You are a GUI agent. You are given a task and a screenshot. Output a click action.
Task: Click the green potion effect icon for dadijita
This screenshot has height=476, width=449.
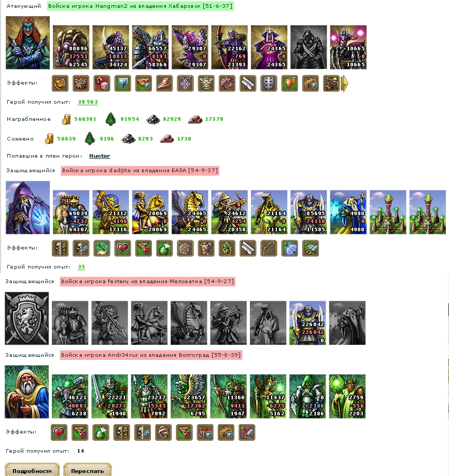click(x=164, y=248)
